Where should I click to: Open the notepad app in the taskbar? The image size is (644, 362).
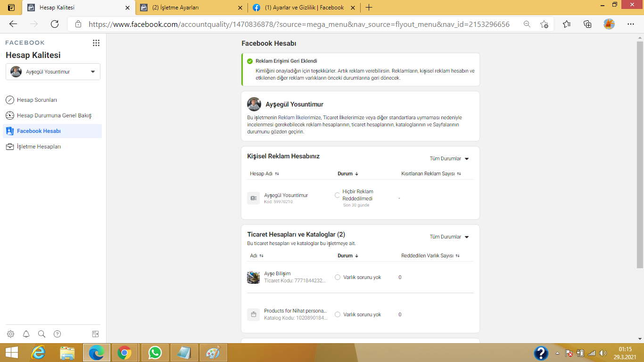tap(184, 353)
